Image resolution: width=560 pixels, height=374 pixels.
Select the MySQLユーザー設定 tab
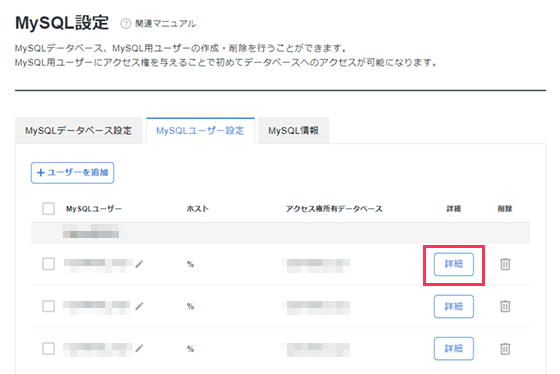coord(200,130)
